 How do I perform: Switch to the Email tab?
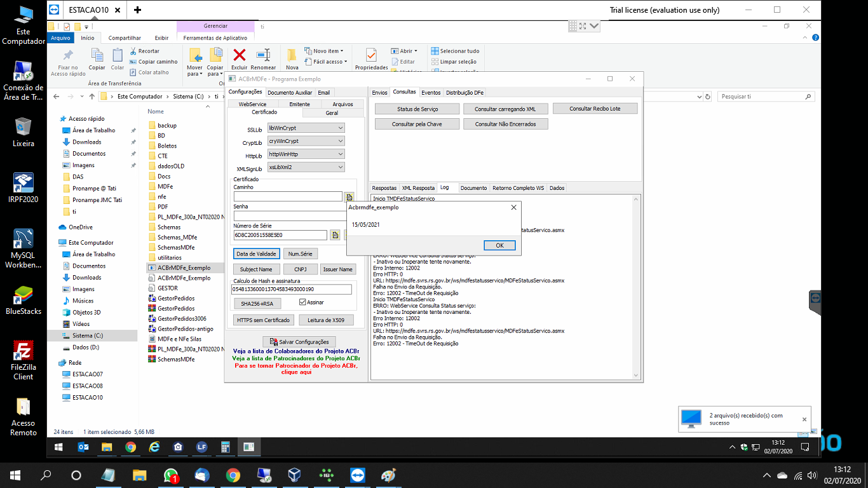point(324,92)
